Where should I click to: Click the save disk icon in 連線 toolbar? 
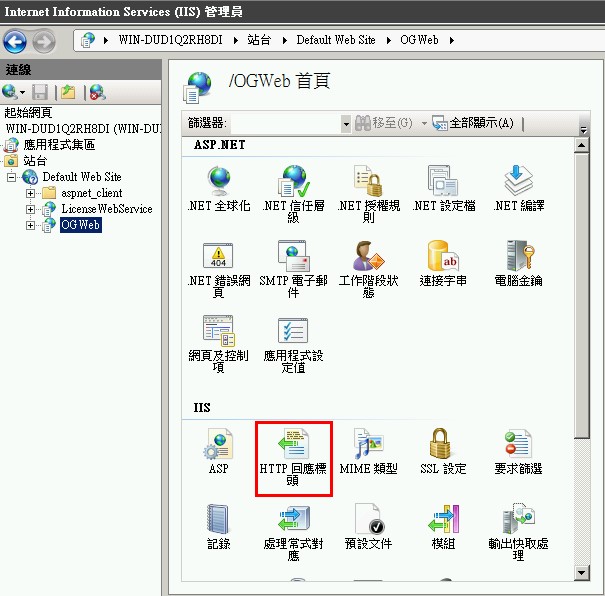point(40,92)
